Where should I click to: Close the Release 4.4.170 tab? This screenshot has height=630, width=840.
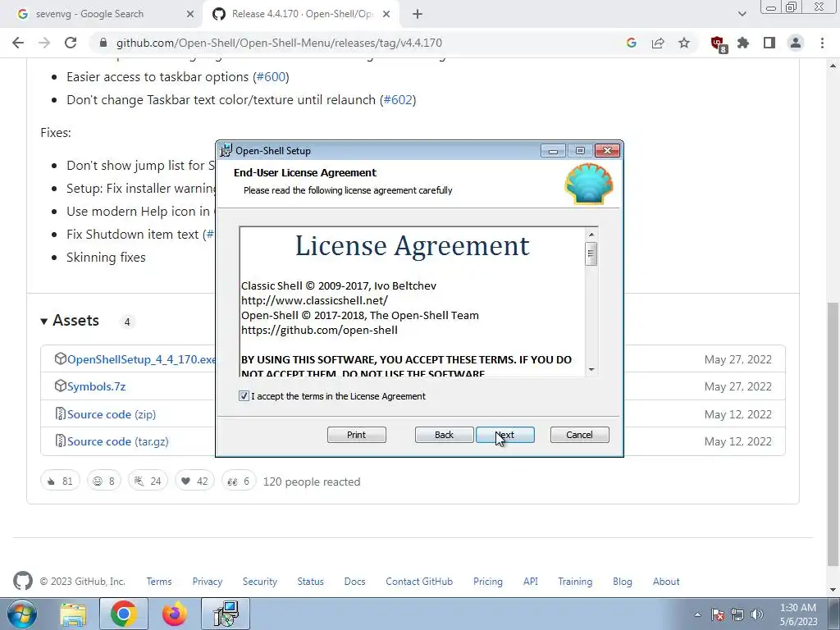click(x=386, y=15)
